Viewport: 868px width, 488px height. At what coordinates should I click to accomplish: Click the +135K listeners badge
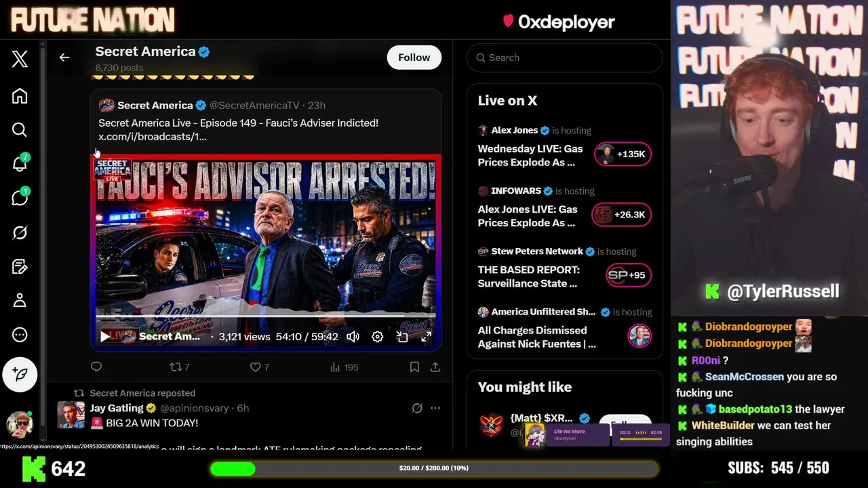(x=623, y=154)
